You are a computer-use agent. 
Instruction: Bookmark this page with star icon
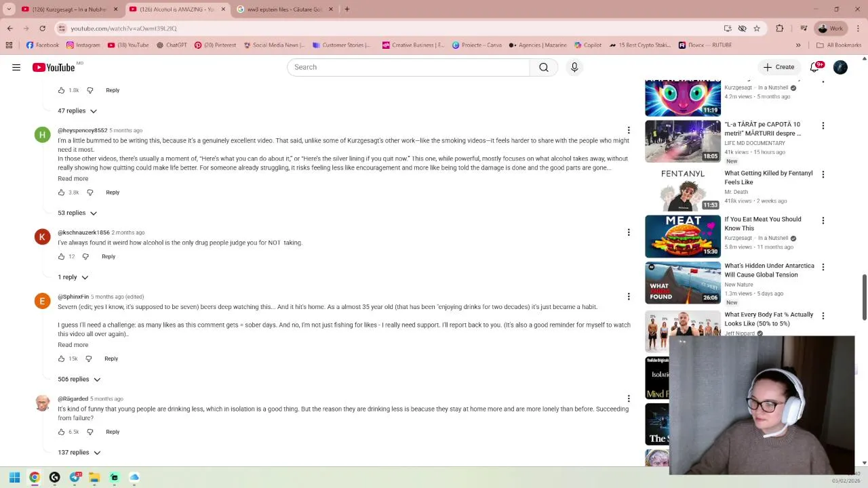click(x=757, y=28)
